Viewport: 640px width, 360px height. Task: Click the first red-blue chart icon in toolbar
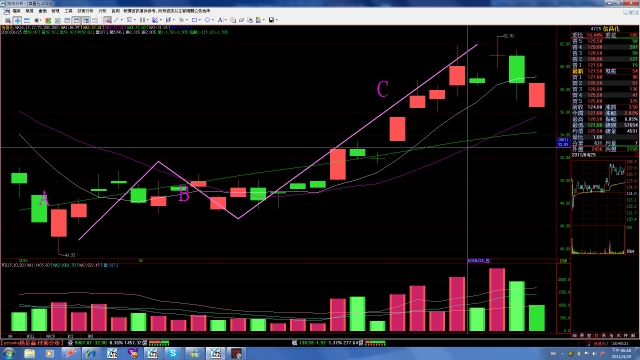click(8, 20)
